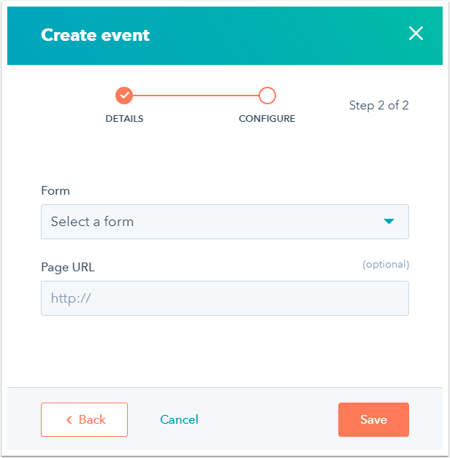Click the teal dropdown arrow triangle
This screenshot has width=450, height=458.
point(389,221)
